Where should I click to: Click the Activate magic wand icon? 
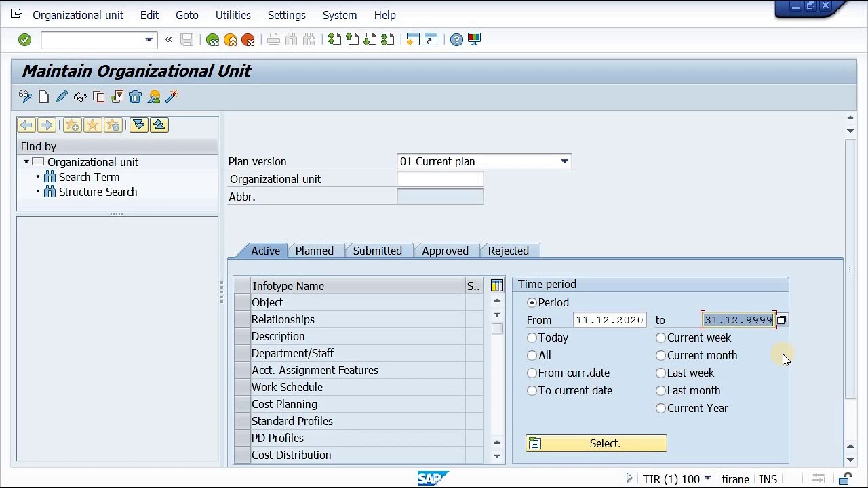pyautogui.click(x=172, y=97)
